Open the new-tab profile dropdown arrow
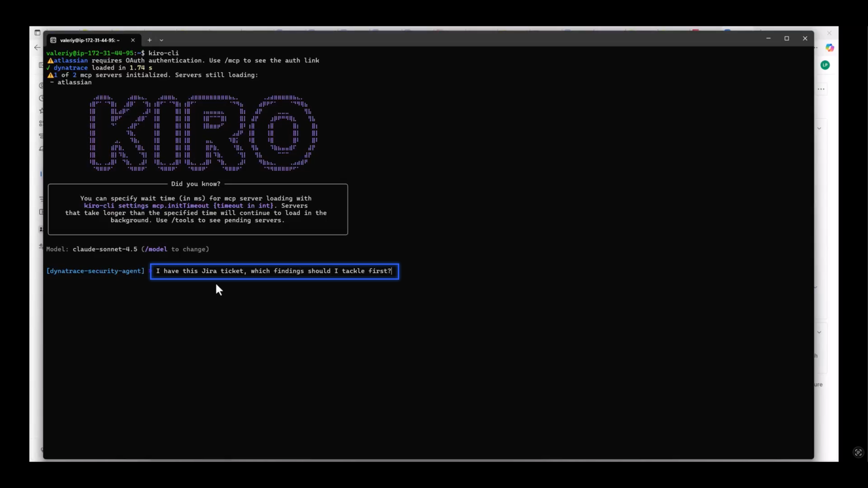This screenshot has height=488, width=868. (162, 40)
